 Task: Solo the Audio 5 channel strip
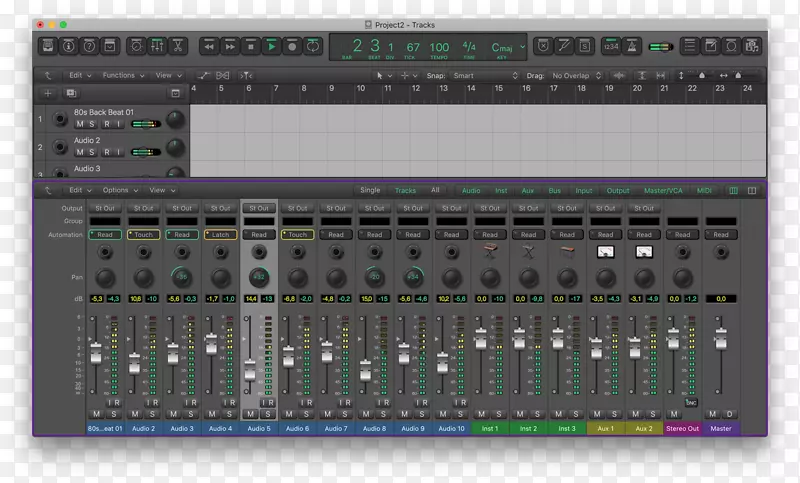(268, 413)
